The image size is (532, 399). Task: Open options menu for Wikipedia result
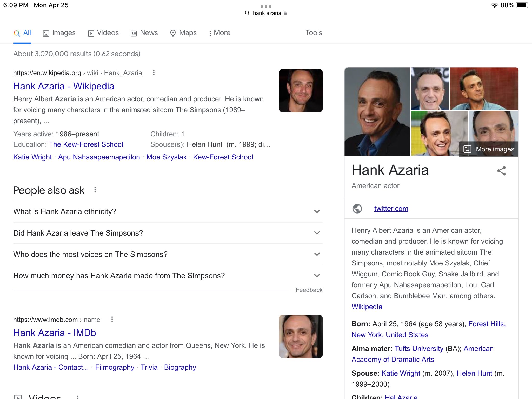(x=154, y=72)
